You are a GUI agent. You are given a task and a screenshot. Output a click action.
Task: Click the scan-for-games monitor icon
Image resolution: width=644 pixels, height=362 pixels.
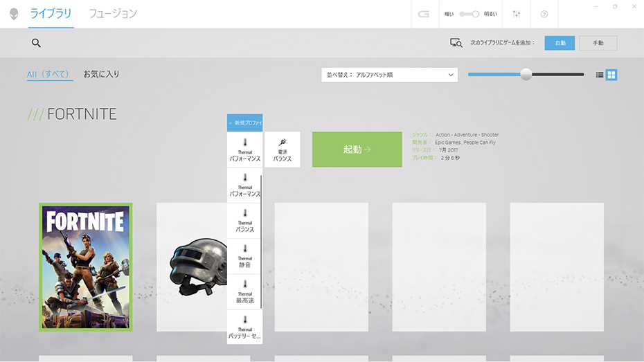pyautogui.click(x=456, y=43)
